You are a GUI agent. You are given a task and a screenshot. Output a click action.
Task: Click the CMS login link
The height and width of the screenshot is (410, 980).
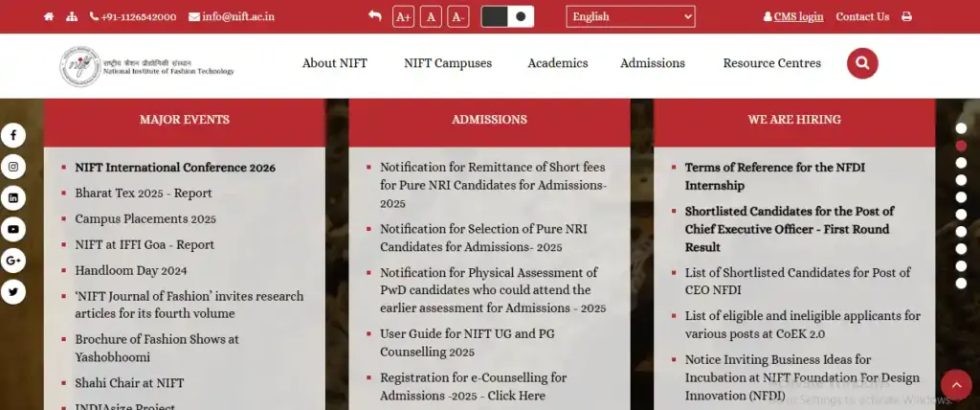[797, 17]
